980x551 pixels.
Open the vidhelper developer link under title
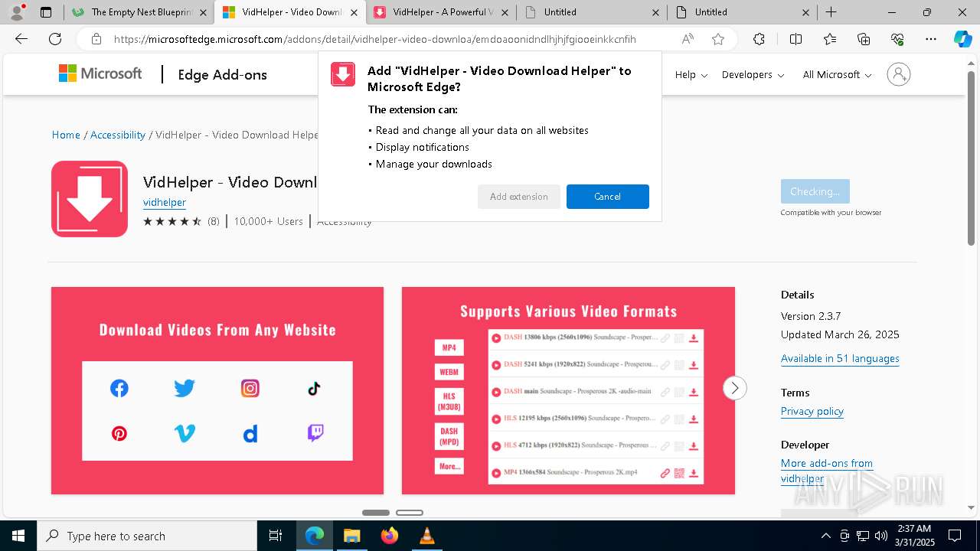[165, 202]
